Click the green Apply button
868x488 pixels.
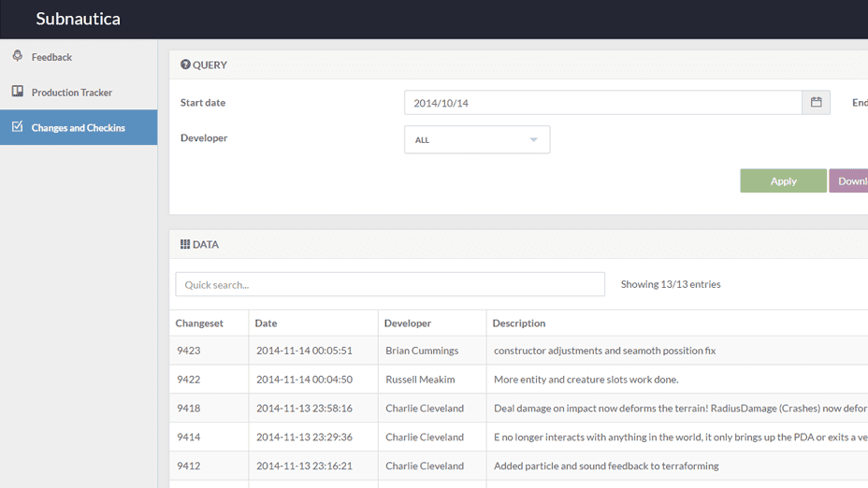pos(783,181)
